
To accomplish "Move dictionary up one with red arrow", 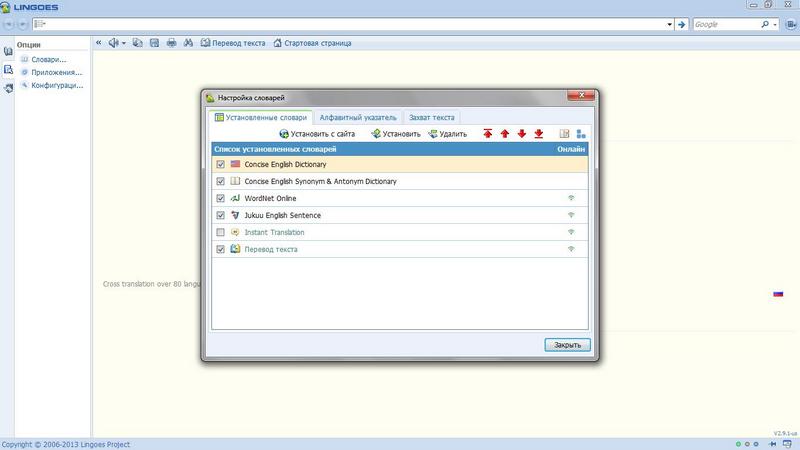I will click(x=505, y=134).
